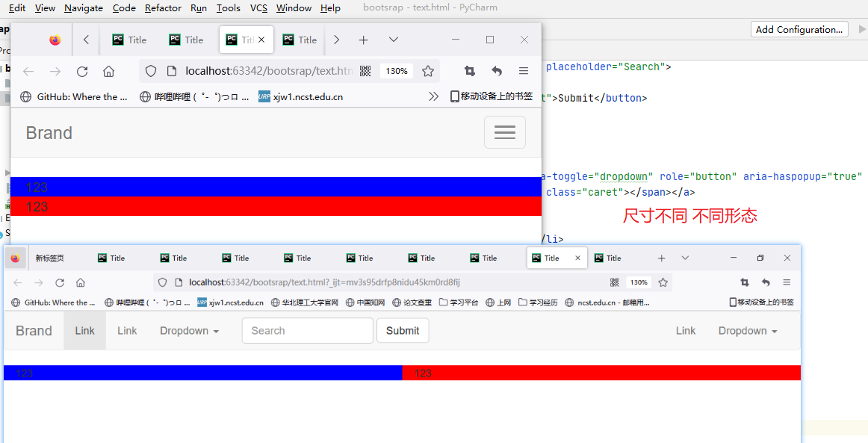Click the Submit button in lower page navbar
Screen dimensions: 868x443
pyautogui.click(x=403, y=331)
